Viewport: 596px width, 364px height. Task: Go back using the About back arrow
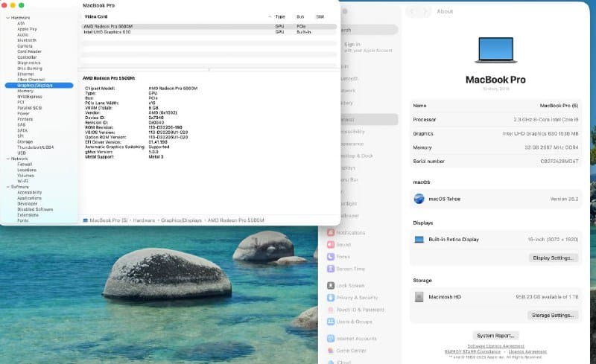[412, 12]
